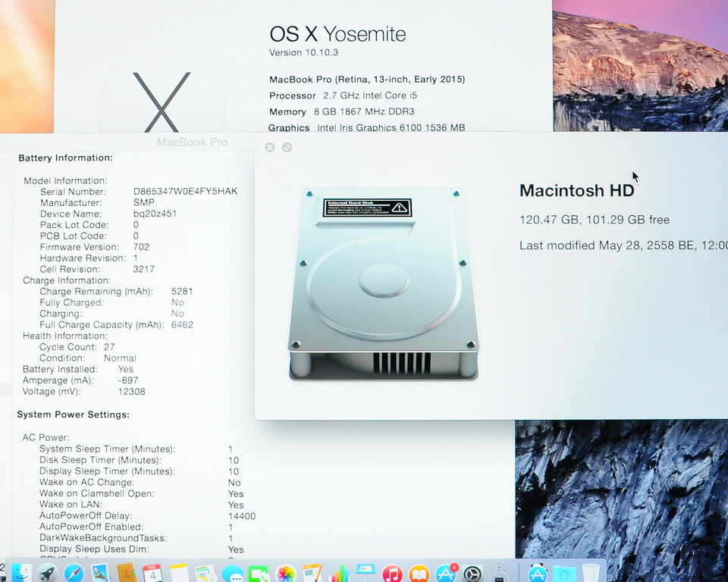Open Applications folder stack in dock

537,573
